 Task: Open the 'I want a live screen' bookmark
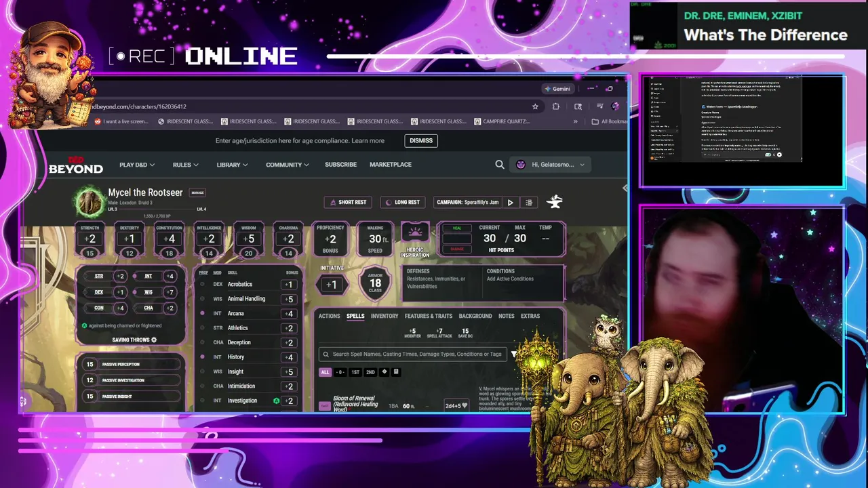(x=121, y=121)
